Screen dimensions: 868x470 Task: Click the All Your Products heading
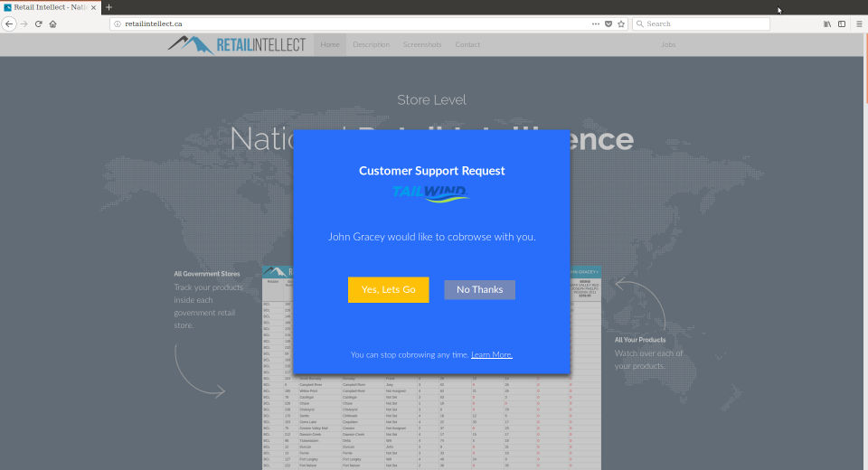[640, 340]
